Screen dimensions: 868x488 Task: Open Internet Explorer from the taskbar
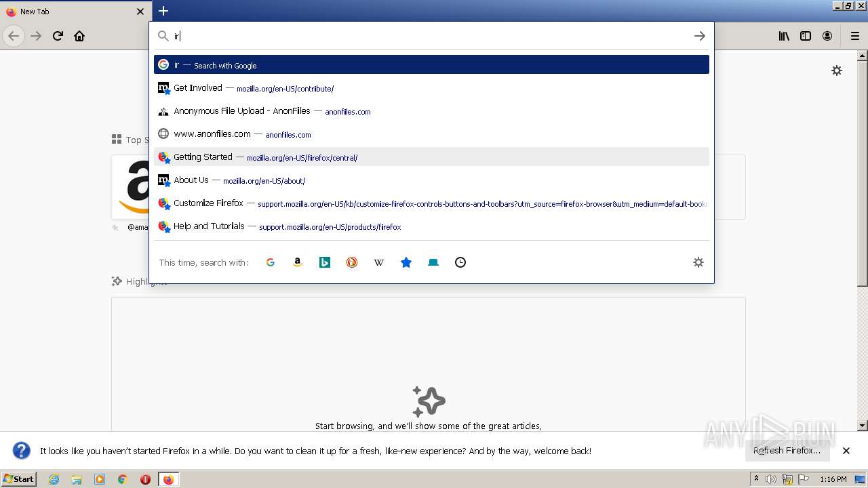pos(54,479)
